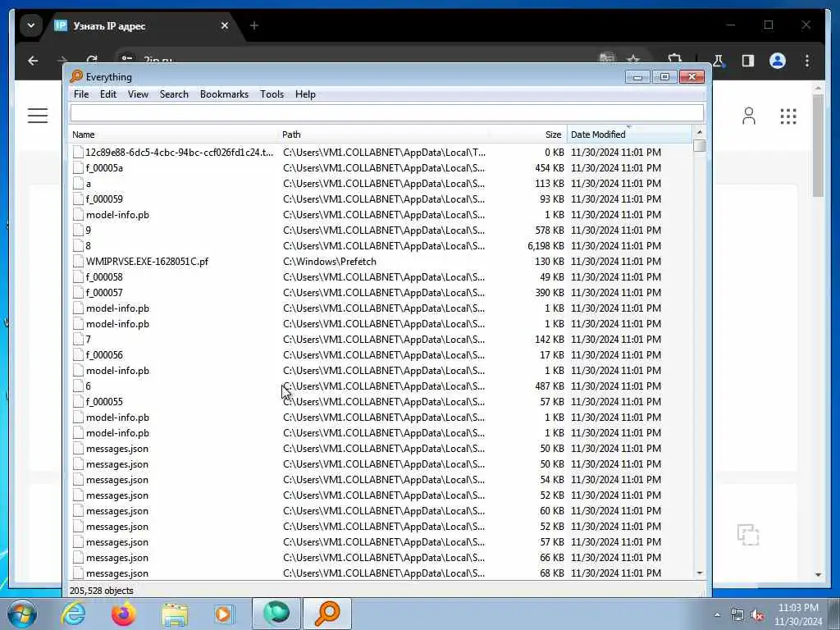Show hidden system tray icons arrow
840x630 pixels.
click(x=717, y=614)
